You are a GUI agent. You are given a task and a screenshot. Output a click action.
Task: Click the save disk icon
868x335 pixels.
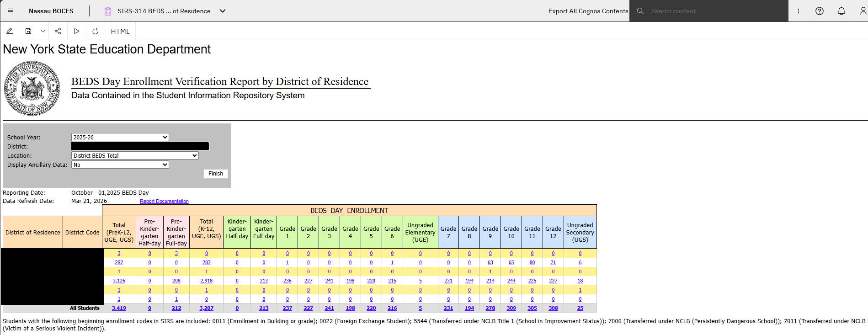pos(28,31)
